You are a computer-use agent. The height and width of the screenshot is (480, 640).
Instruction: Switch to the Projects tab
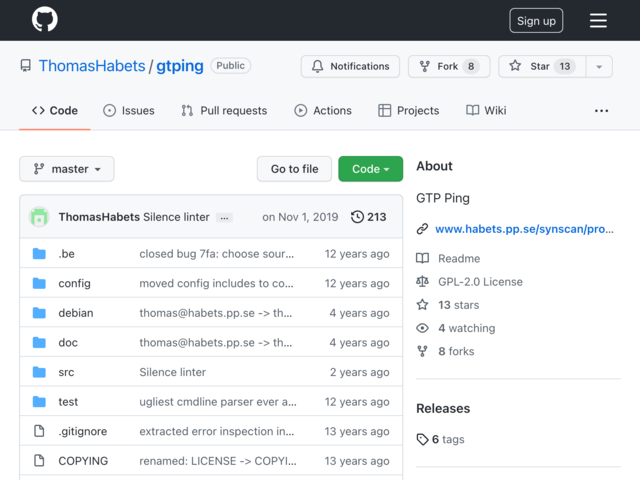coord(409,111)
